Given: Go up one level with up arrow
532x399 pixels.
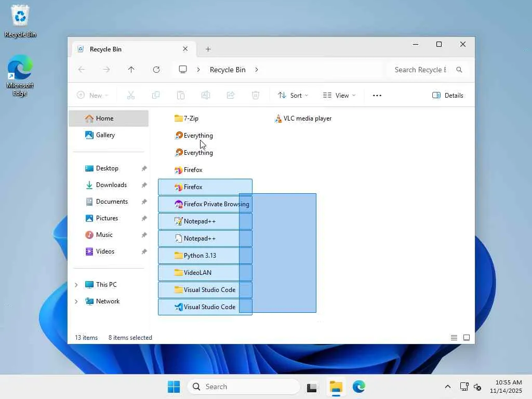Looking at the screenshot, I should (x=131, y=70).
